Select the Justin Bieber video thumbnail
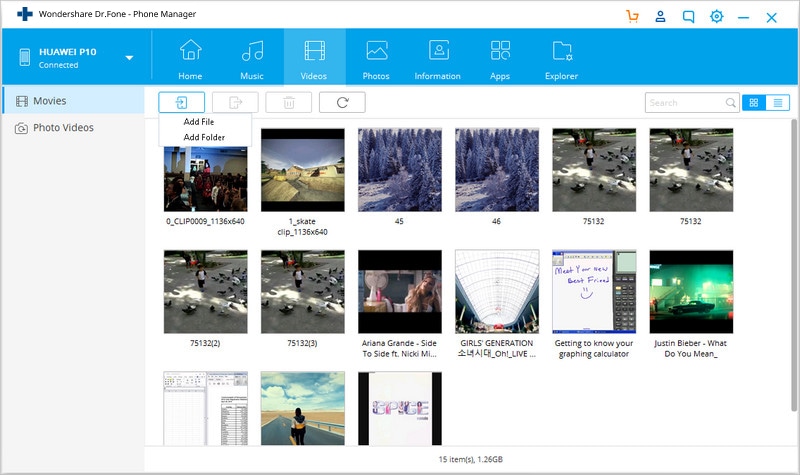This screenshot has width=800, height=475. 691,292
